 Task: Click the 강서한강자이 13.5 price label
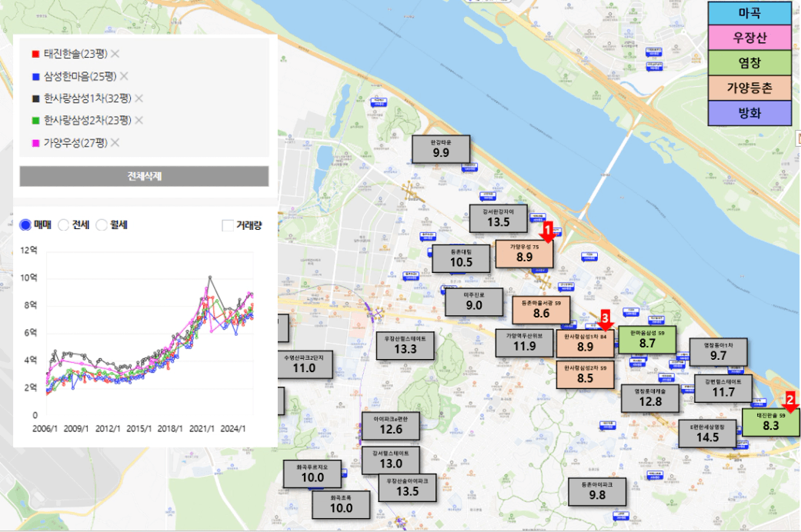click(x=498, y=218)
